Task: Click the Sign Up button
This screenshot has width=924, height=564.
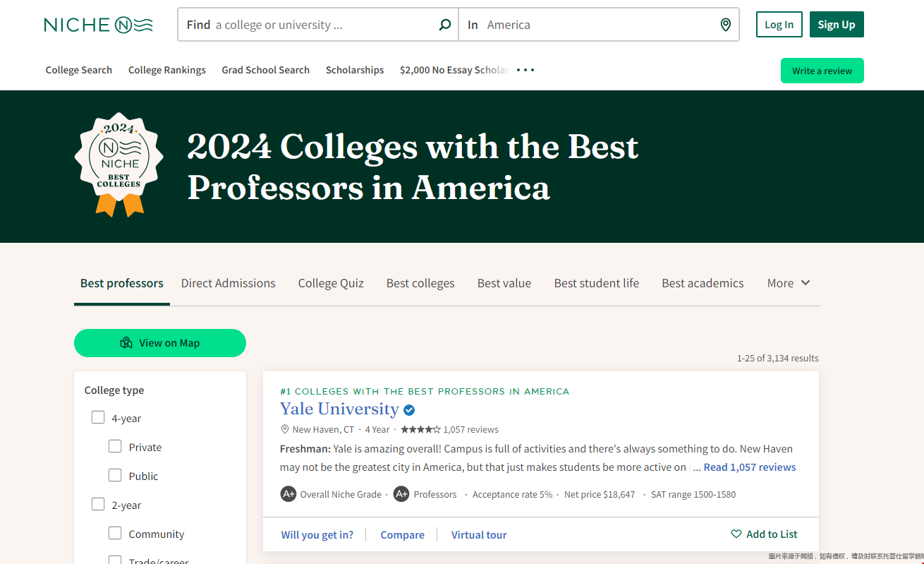Action: (837, 25)
